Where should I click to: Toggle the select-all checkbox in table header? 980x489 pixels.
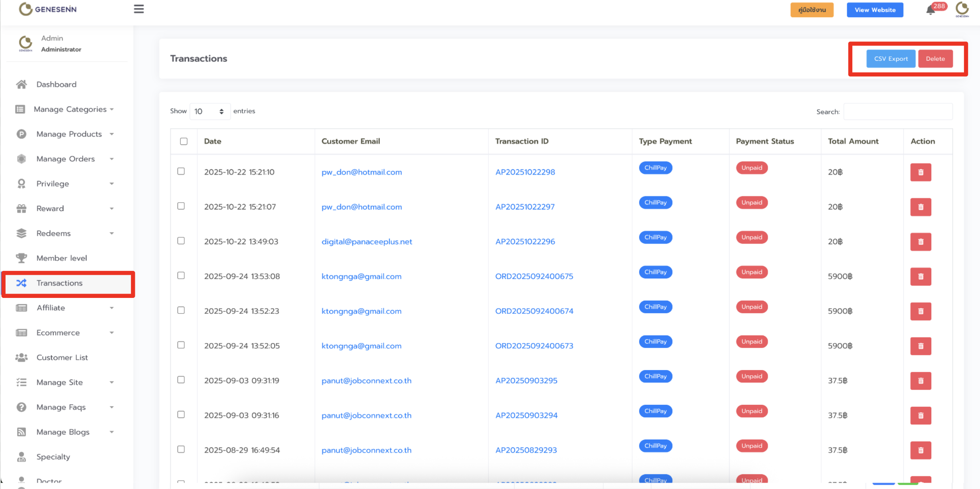pos(184,141)
